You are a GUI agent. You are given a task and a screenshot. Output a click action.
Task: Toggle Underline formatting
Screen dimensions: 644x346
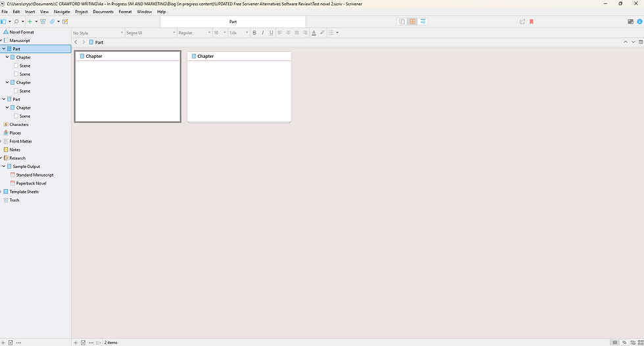tap(271, 32)
